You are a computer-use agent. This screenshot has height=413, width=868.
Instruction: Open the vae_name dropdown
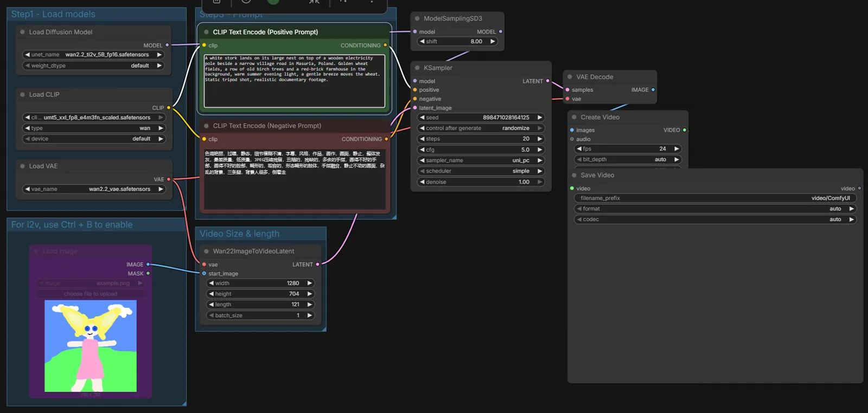(x=93, y=189)
